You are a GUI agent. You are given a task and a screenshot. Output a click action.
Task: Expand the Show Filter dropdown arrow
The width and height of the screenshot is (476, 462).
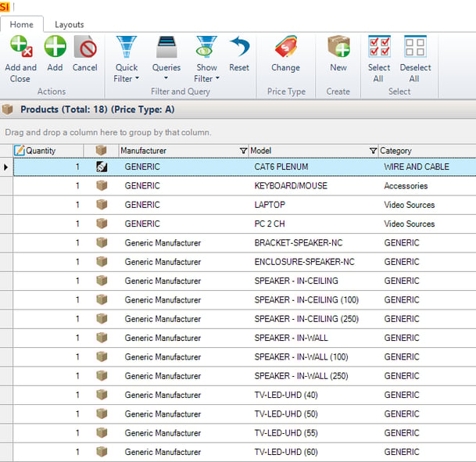217,78
